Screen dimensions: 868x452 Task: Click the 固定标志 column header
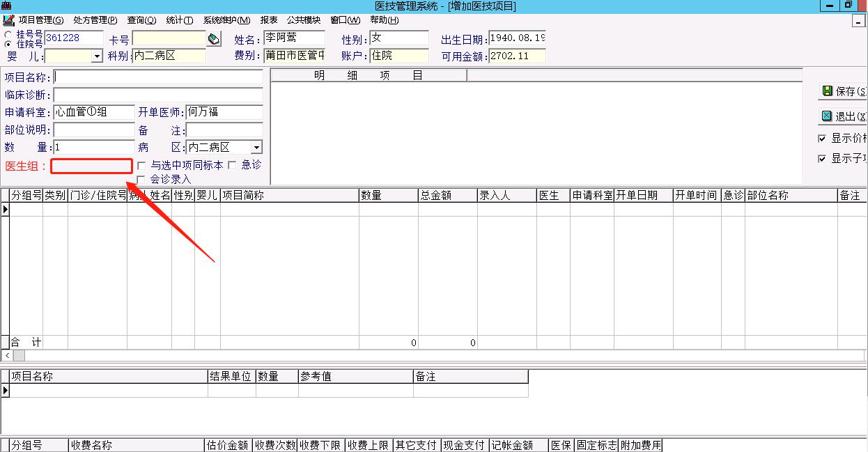click(x=596, y=446)
